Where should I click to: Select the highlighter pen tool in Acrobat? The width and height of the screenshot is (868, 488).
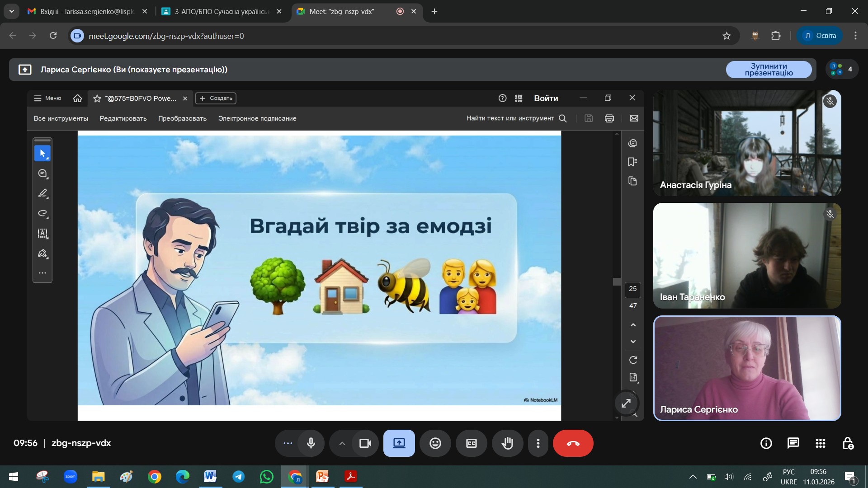tap(42, 193)
